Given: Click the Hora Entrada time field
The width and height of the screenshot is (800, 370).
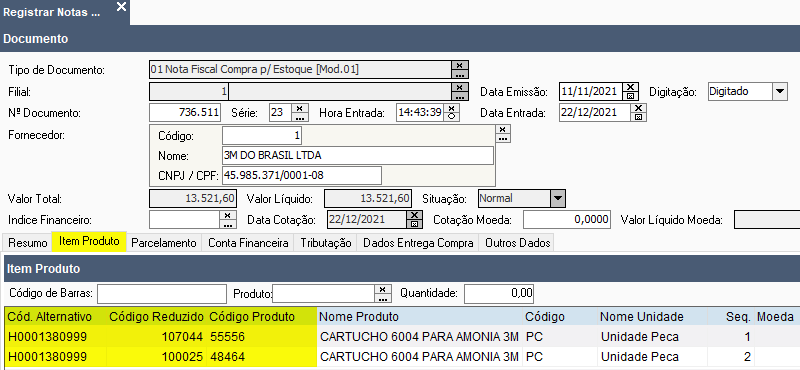Looking at the screenshot, I should click(420, 113).
